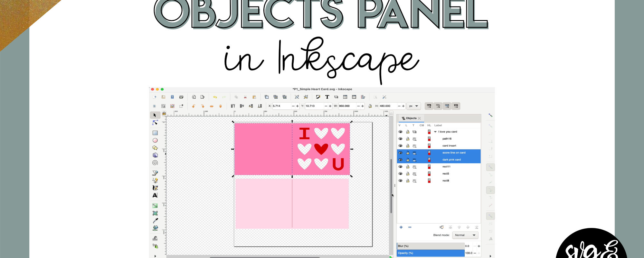Viewport: 644px width, 258px height.
Task: Click the Opacity (%) slider
Action: pyautogui.click(x=431, y=253)
